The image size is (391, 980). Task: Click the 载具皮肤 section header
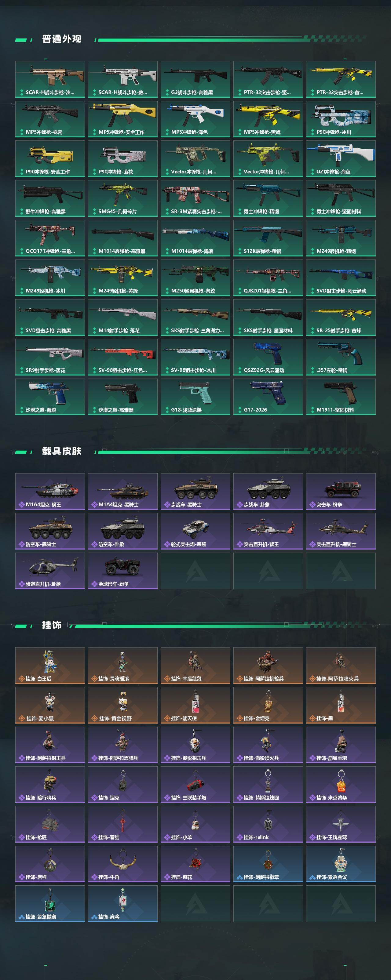62,451
